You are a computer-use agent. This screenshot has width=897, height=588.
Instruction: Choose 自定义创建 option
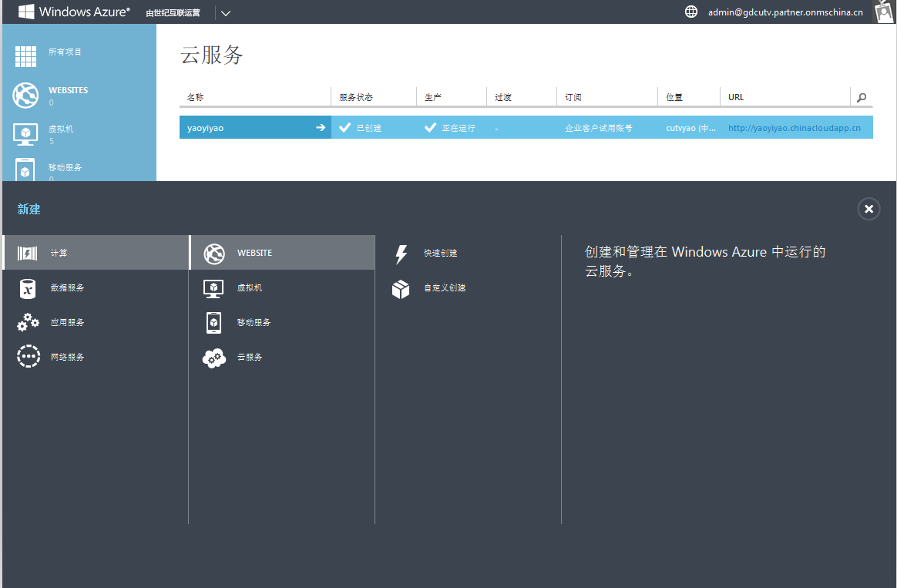coord(445,287)
